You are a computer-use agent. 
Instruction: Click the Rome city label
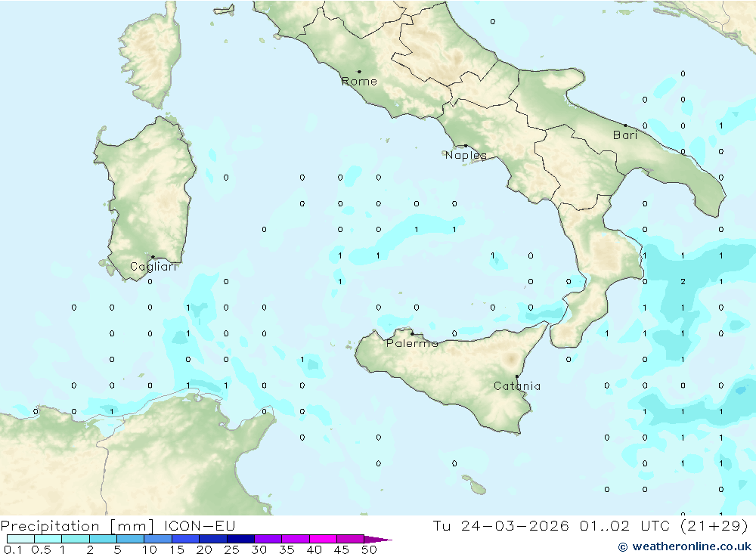tap(359, 82)
